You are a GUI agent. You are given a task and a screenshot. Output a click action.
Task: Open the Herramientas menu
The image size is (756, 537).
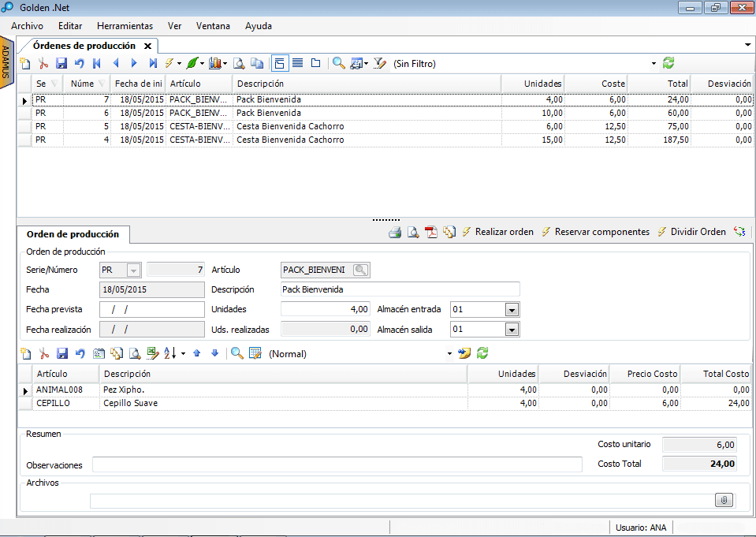(x=125, y=26)
